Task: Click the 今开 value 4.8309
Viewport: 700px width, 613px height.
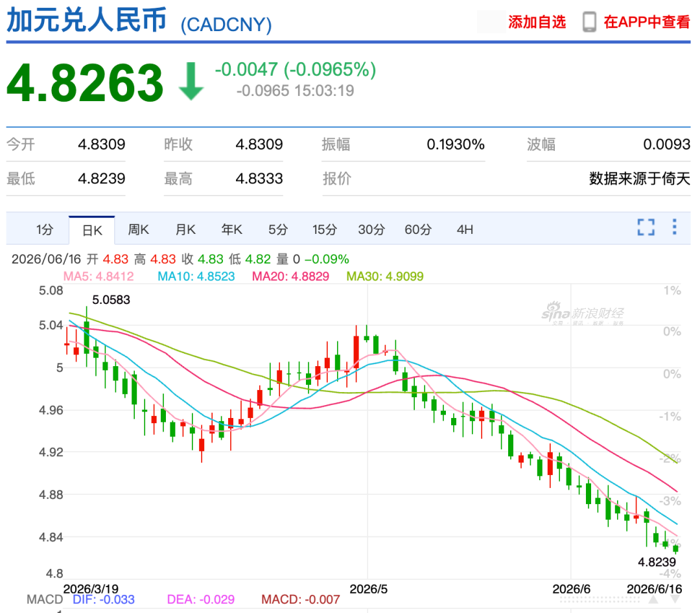Action: click(x=101, y=145)
